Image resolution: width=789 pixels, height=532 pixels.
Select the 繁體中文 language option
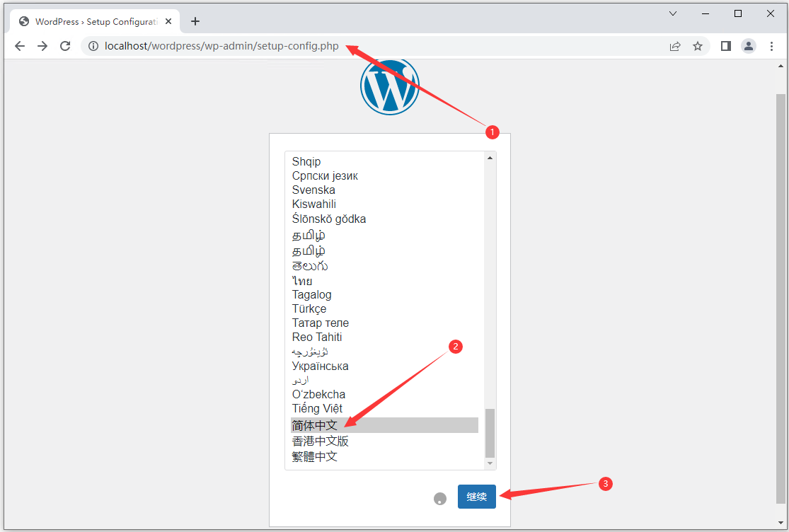[x=314, y=456]
